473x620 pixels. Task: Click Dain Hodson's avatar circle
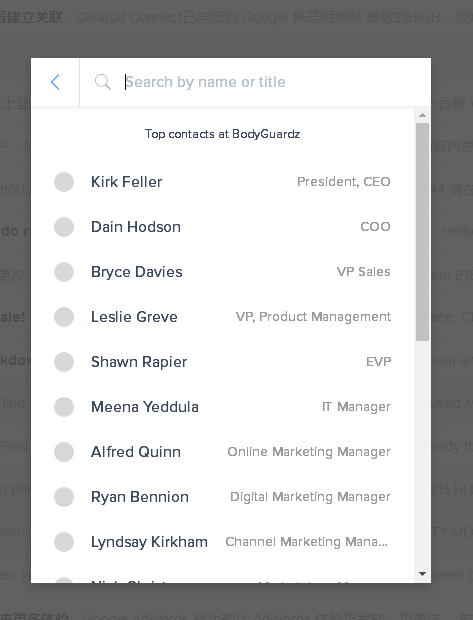point(64,227)
